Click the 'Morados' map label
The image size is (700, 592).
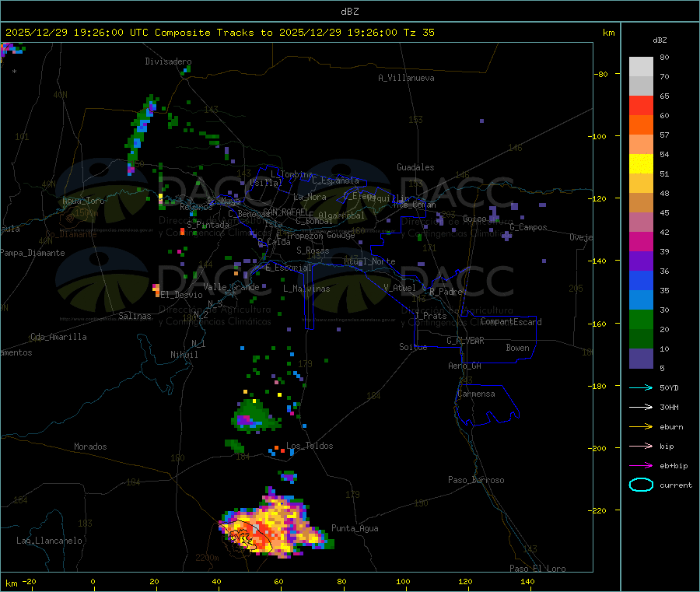(x=90, y=447)
